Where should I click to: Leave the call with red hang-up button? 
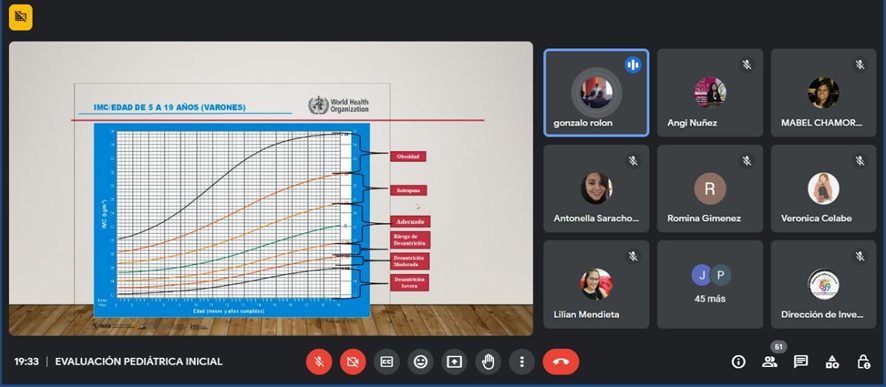pos(561,362)
